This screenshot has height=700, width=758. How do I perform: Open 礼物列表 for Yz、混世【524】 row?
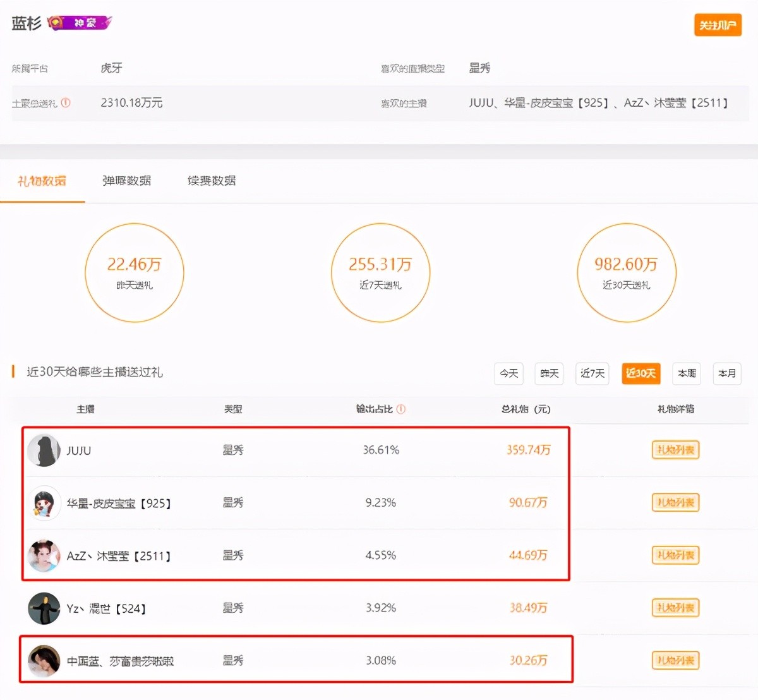click(x=675, y=608)
